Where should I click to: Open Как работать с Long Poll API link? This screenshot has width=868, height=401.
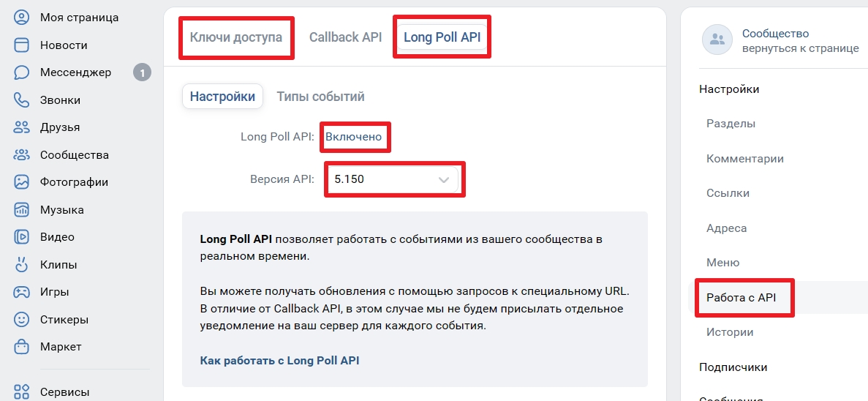pyautogui.click(x=279, y=361)
